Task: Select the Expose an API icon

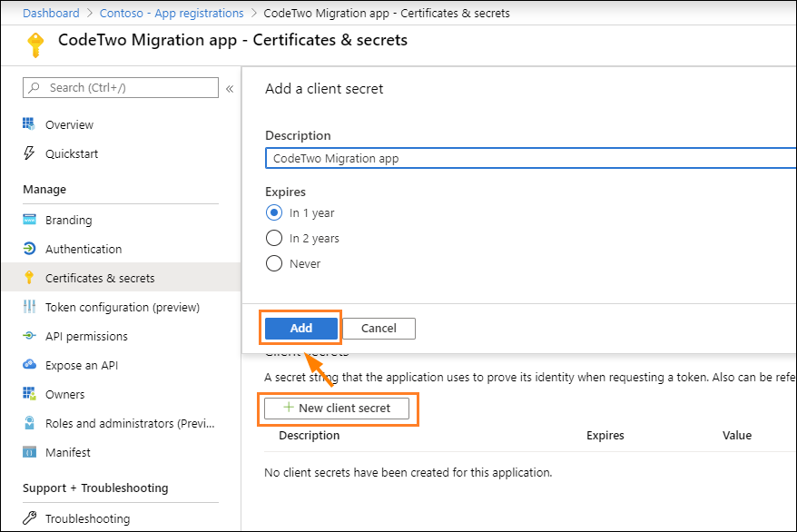Action: click(30, 365)
